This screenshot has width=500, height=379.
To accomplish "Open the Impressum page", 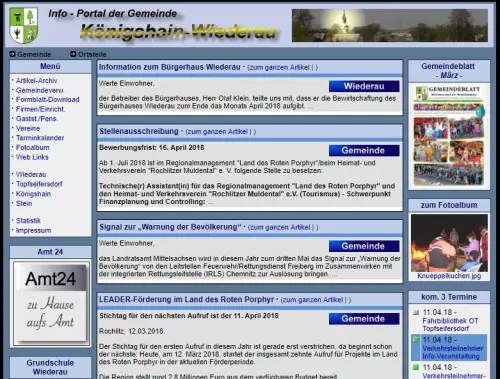I will pos(33,230).
